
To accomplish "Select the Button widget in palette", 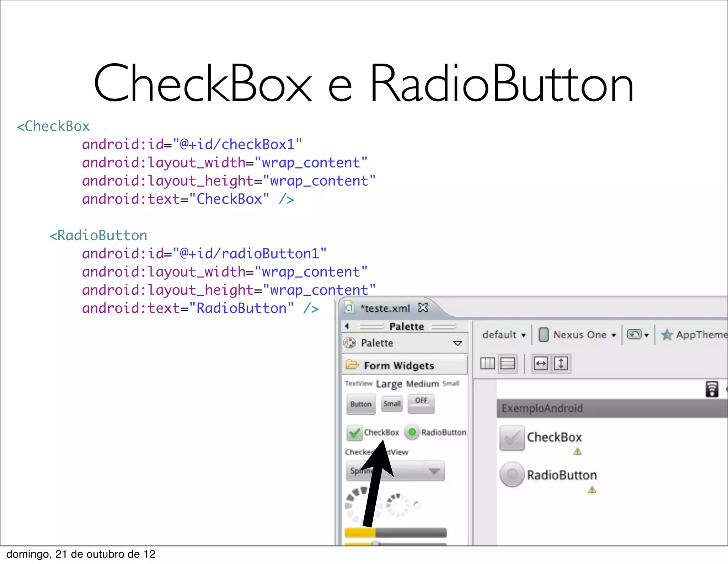I will [361, 404].
